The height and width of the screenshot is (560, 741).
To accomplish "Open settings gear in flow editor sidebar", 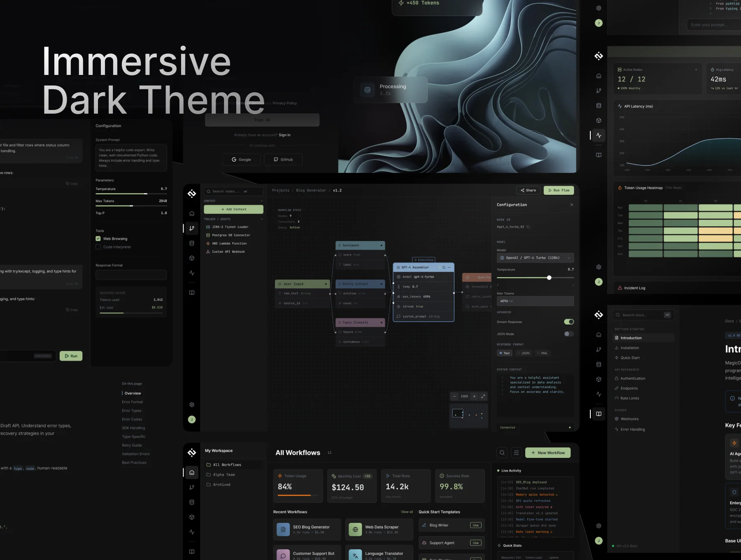I will [191, 405].
